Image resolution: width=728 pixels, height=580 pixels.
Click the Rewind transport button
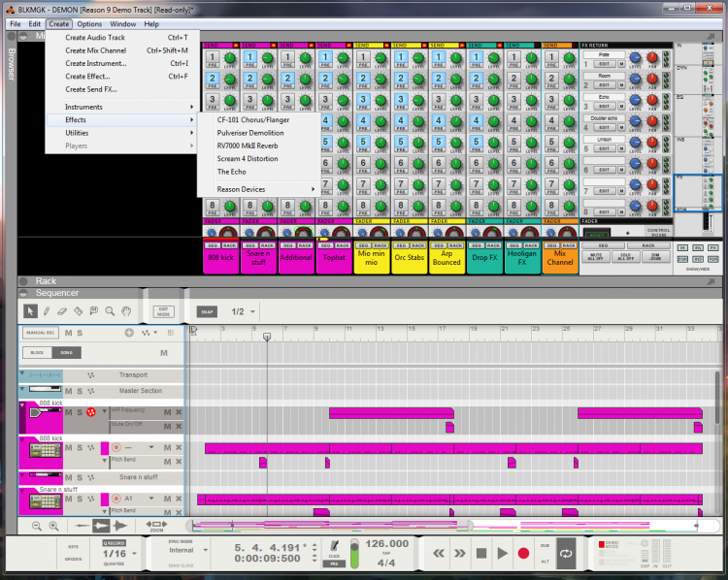pyautogui.click(x=439, y=553)
